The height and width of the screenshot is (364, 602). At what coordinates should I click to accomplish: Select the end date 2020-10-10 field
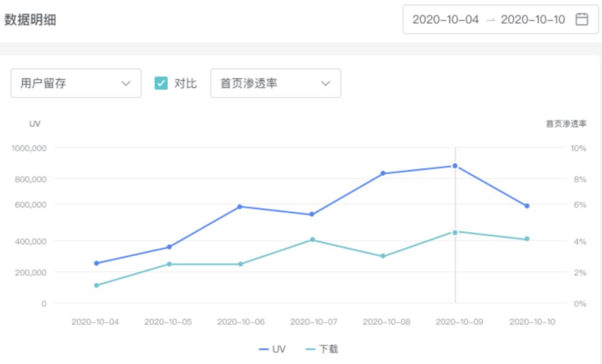point(533,20)
